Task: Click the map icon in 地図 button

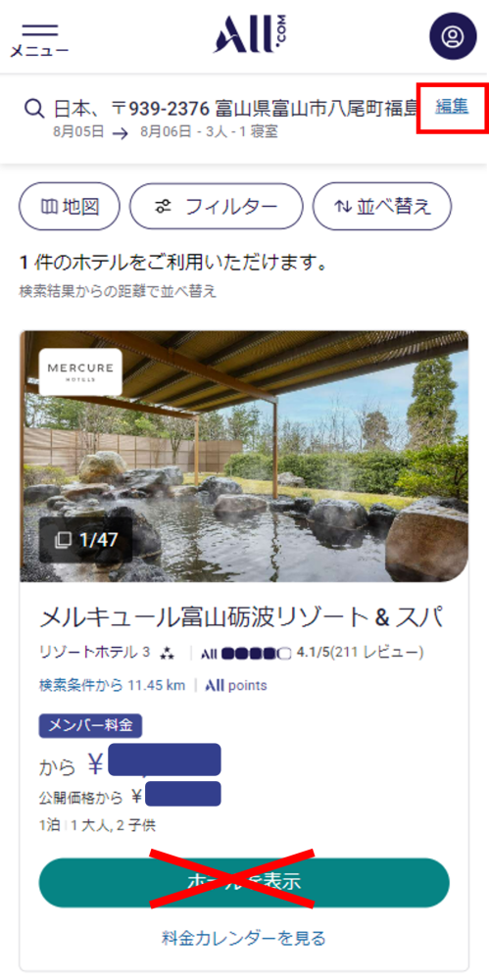Action: (x=49, y=207)
